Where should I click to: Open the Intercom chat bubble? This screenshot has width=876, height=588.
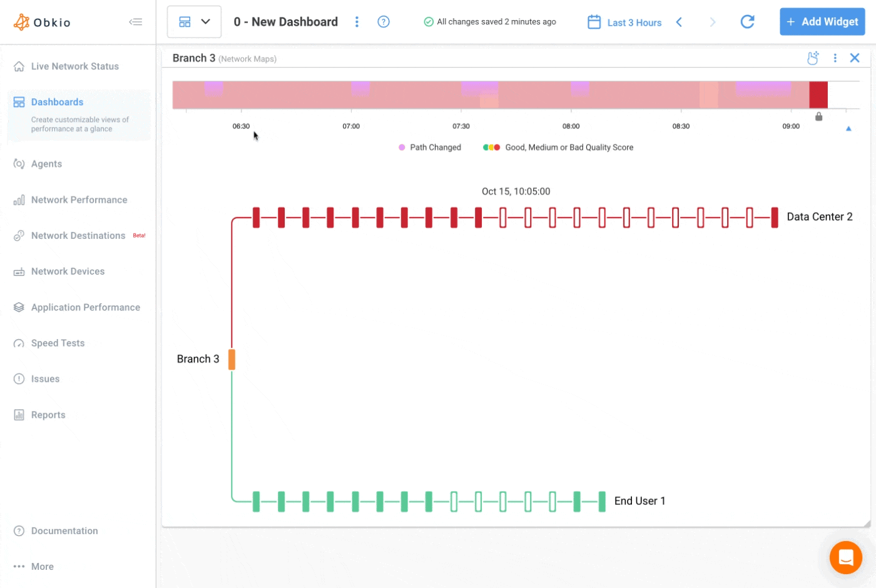tap(845, 557)
